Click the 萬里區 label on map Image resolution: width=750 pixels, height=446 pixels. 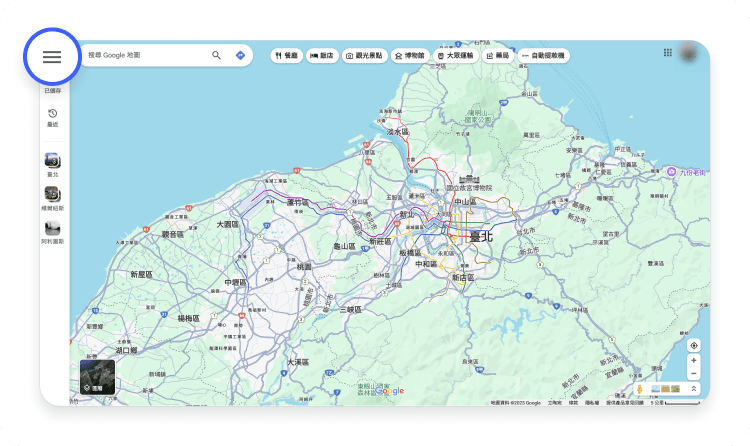pyautogui.click(x=531, y=135)
